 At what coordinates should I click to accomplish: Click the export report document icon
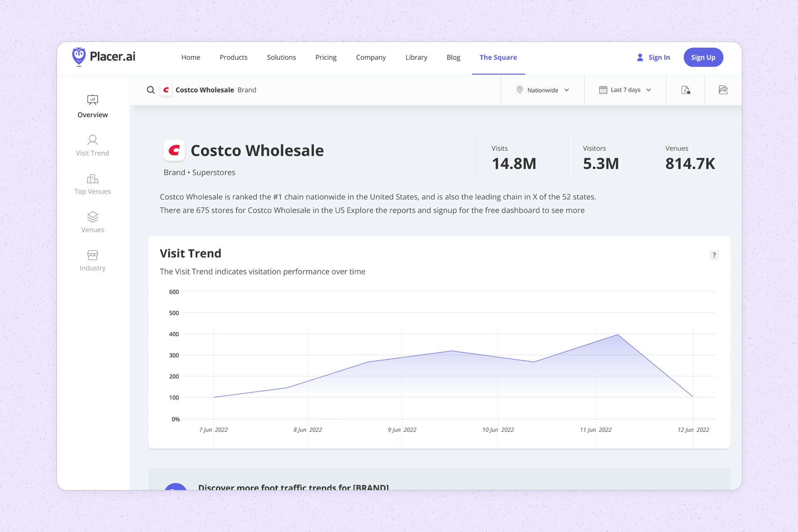[686, 90]
